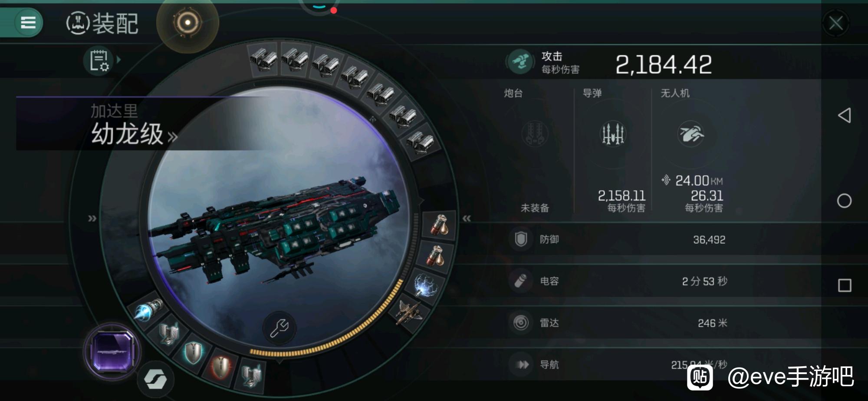Select the 导弹 missile damage section
Screen dimensions: 868x401
(x=613, y=150)
